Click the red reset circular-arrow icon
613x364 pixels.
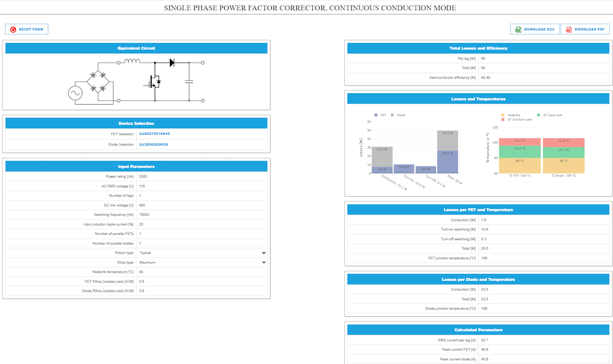[x=13, y=29]
